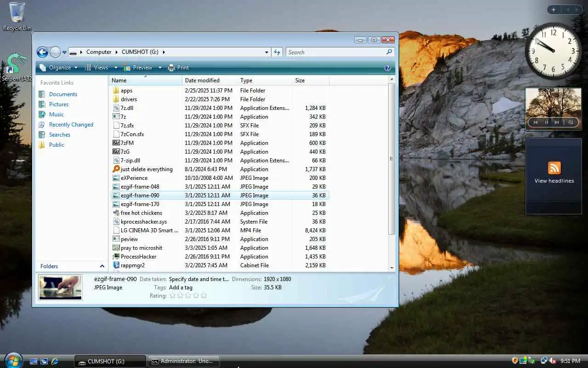This screenshot has height=368, width=588.
Task: Select the 7zG application icon
Action: [116, 152]
